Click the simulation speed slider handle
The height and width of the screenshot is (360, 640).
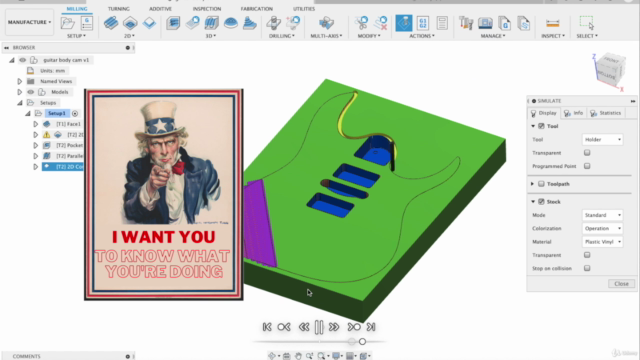(362, 342)
